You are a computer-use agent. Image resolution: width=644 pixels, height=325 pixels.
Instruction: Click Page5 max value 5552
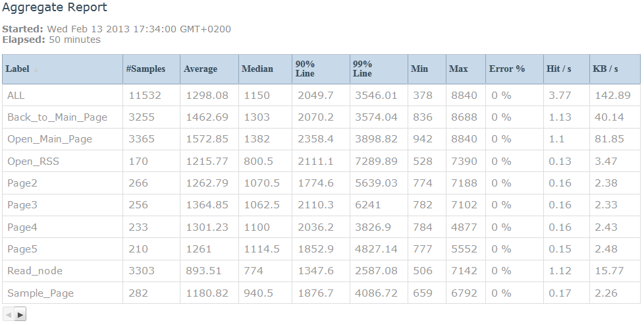pyautogui.click(x=464, y=249)
